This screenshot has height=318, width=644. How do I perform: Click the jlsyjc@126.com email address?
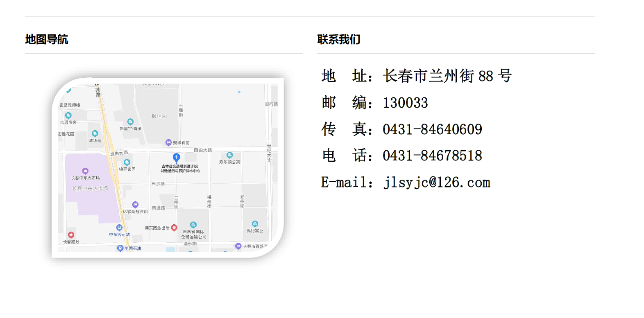click(437, 183)
